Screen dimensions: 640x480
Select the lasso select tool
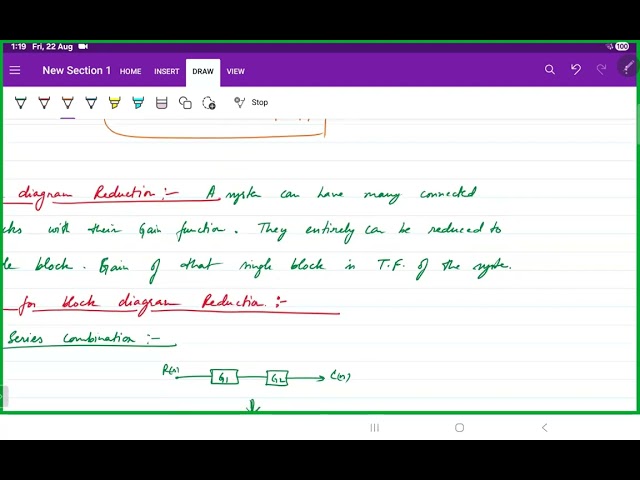(x=209, y=103)
